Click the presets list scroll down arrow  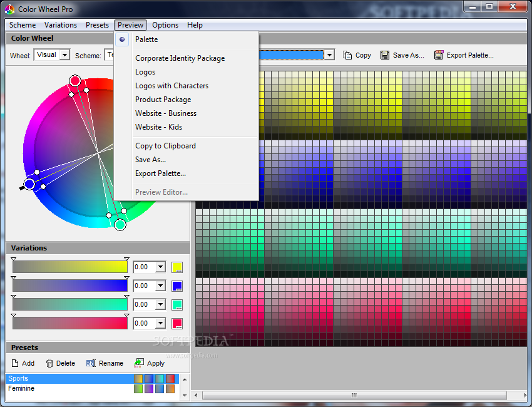click(185, 395)
